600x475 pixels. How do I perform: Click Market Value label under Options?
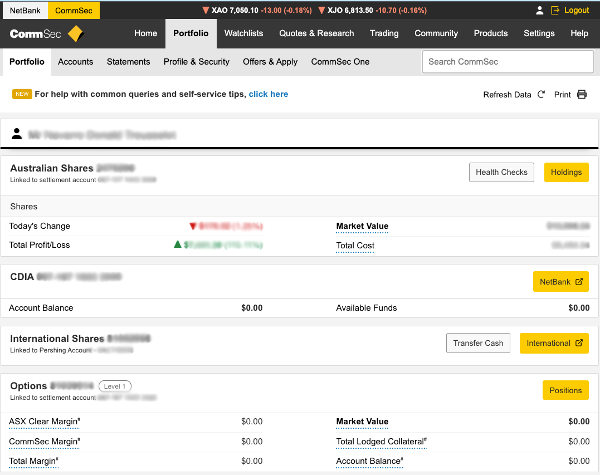[362, 421]
